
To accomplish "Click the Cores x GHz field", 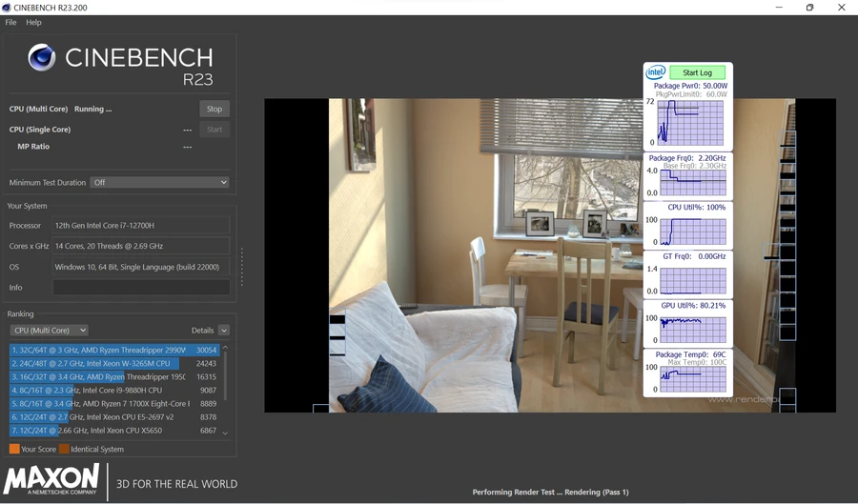I will tap(141, 246).
